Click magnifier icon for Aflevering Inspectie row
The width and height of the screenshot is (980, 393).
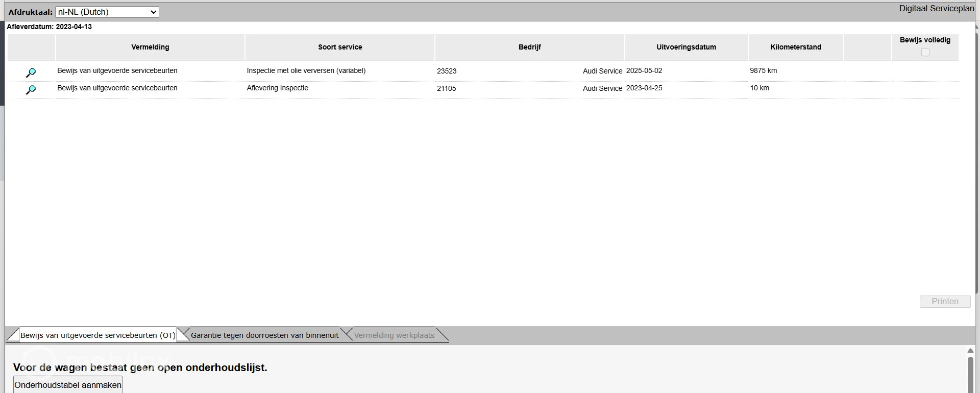click(31, 90)
